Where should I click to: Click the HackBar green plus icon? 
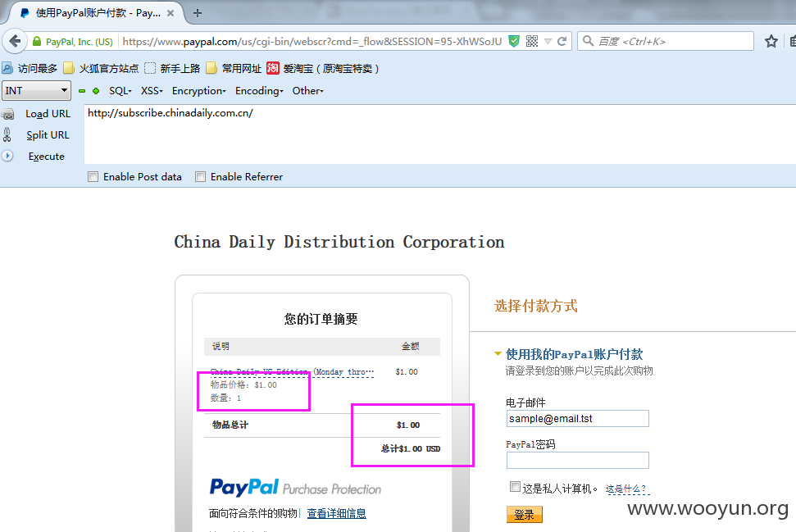(x=96, y=91)
